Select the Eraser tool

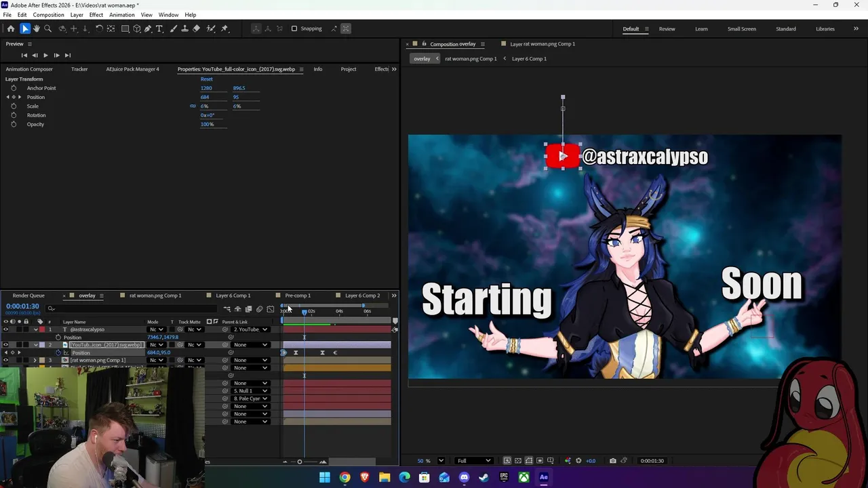click(x=197, y=28)
